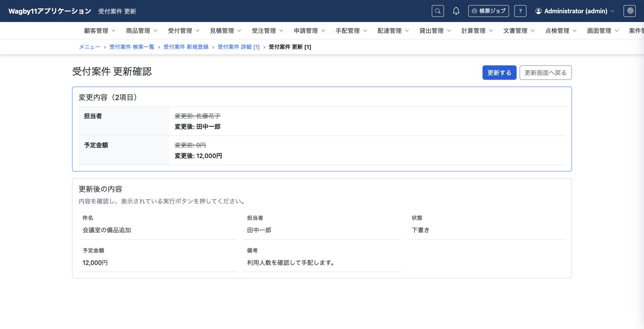644x329 pixels.
Task: Expand the 計算管理 menu
Action: [477, 31]
